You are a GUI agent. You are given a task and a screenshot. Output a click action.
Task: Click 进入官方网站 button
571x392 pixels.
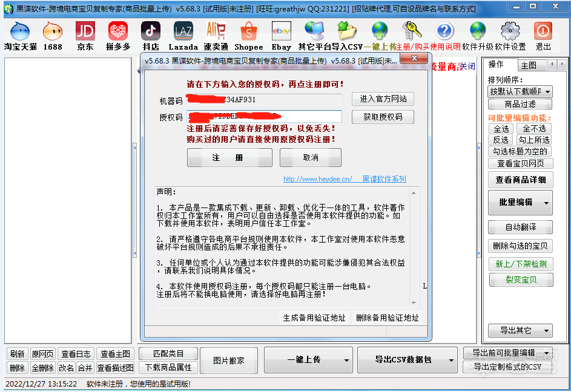coord(383,99)
